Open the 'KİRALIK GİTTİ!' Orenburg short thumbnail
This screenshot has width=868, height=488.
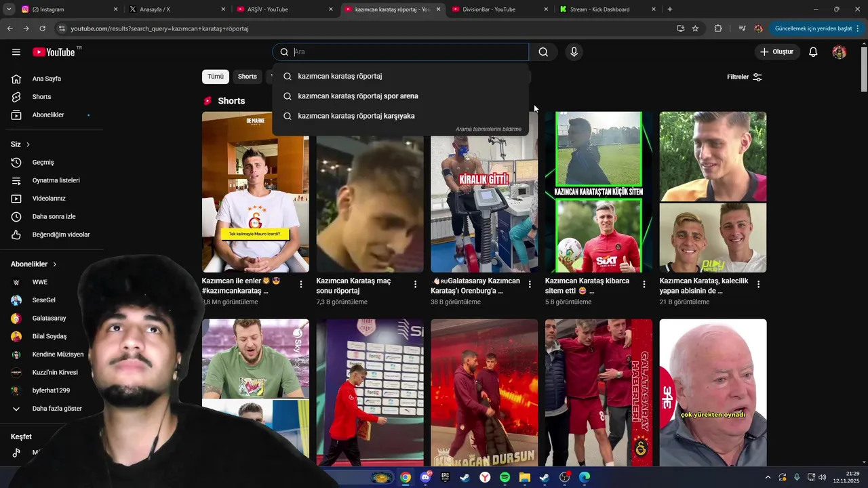pyautogui.click(x=484, y=203)
